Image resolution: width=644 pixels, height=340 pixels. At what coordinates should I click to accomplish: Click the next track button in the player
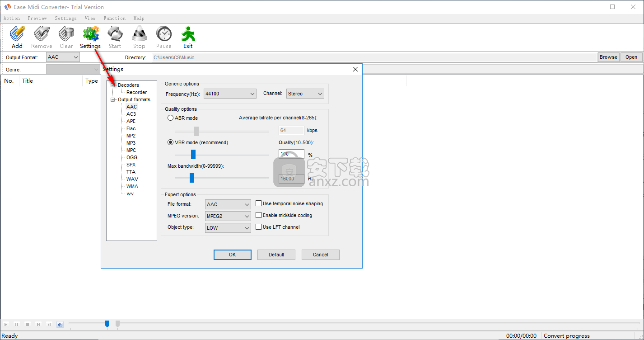click(x=49, y=324)
